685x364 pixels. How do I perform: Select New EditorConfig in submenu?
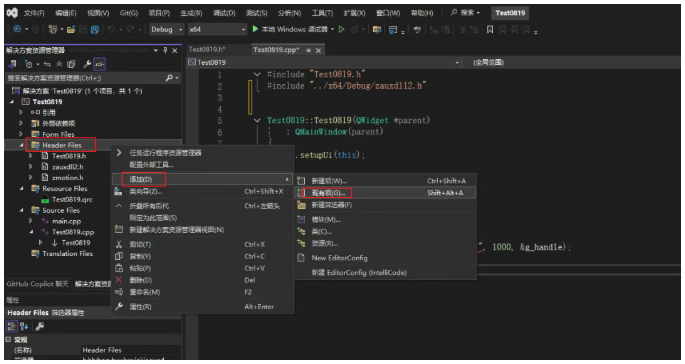(385, 258)
